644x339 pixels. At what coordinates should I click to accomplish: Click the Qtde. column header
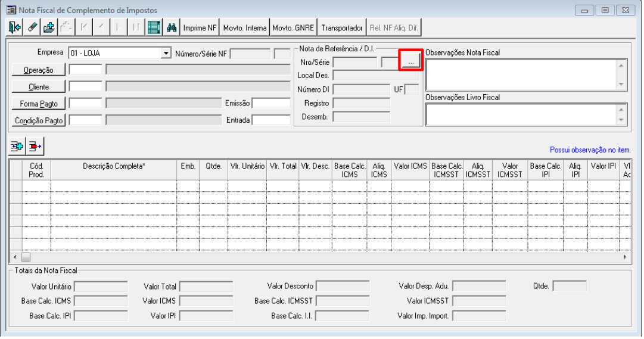213,170
